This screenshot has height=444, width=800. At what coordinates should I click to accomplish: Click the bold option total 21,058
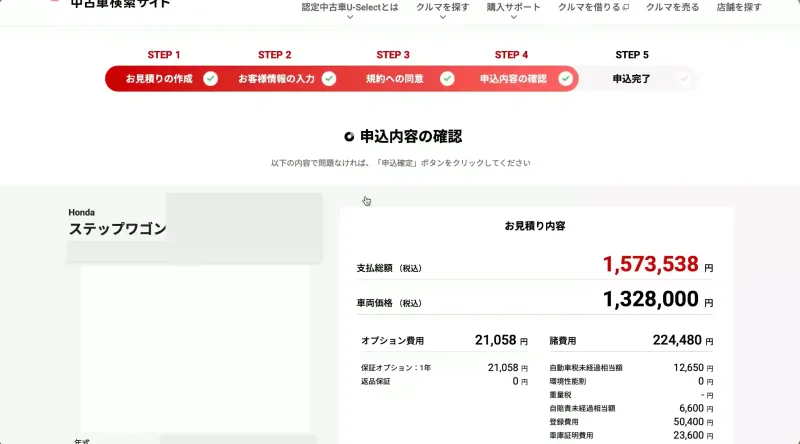tap(495, 340)
